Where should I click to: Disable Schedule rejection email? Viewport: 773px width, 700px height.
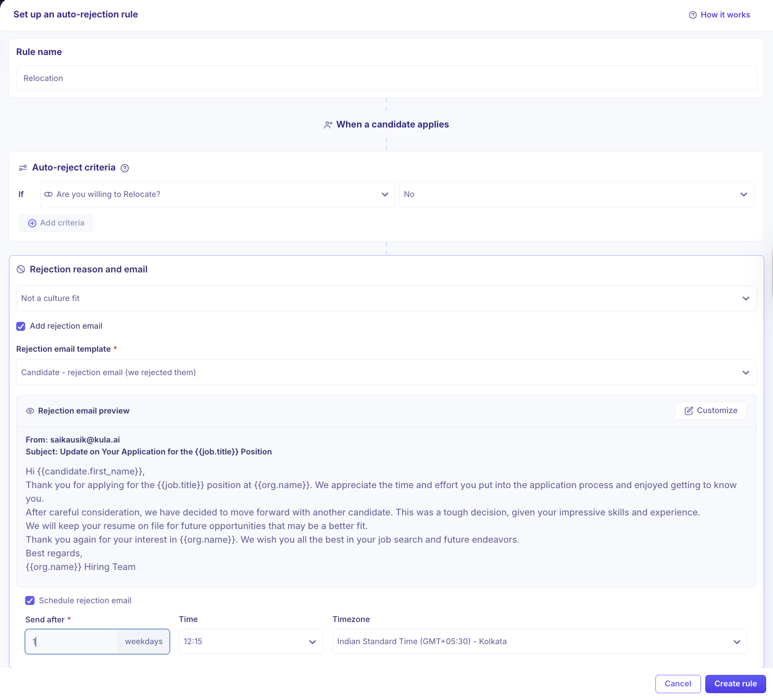click(30, 600)
